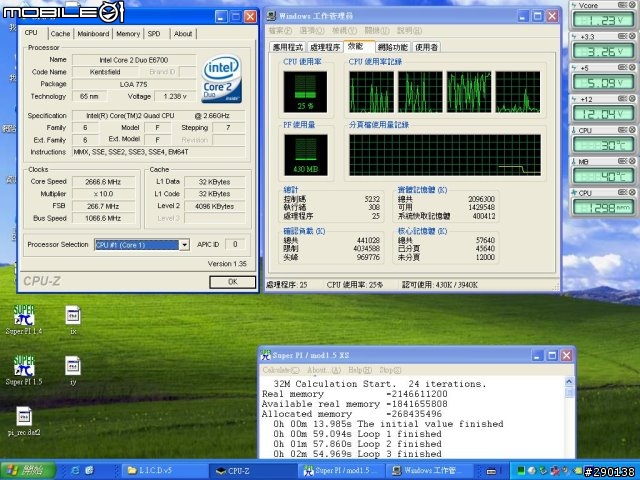Click the Windows Start button
The width and height of the screenshot is (640, 480).
pos(28,470)
